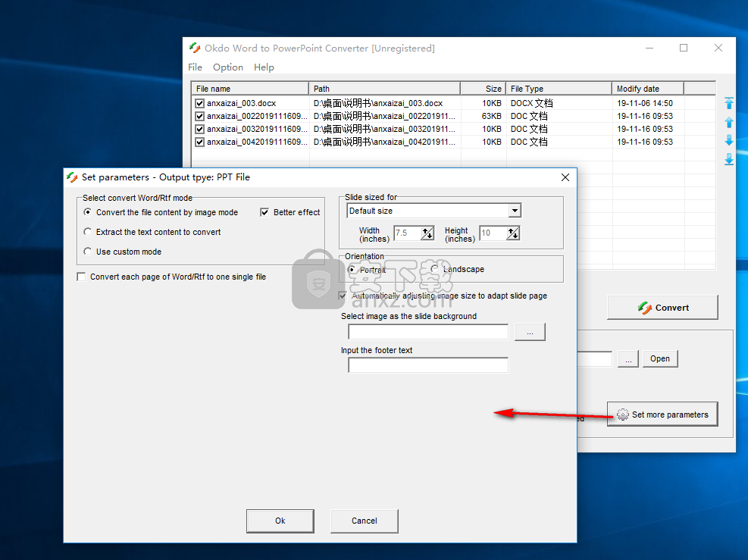The image size is (748, 560).
Task: Click the footer text input field
Action: pos(428,365)
